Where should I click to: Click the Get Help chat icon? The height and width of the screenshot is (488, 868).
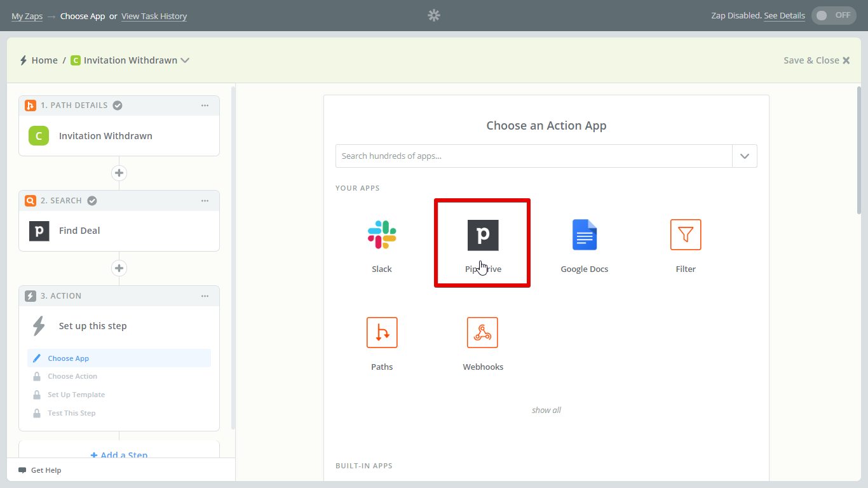point(22,470)
